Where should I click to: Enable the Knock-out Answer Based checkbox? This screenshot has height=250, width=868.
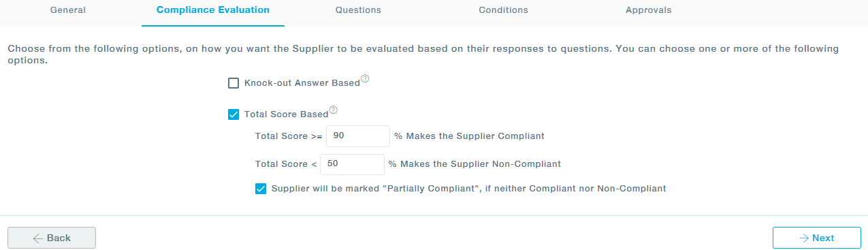pos(234,83)
